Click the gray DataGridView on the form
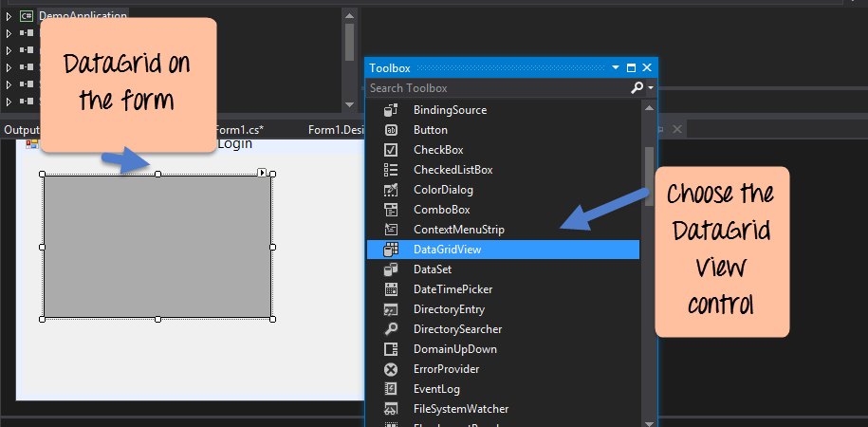The height and width of the screenshot is (427, 868). point(157,247)
